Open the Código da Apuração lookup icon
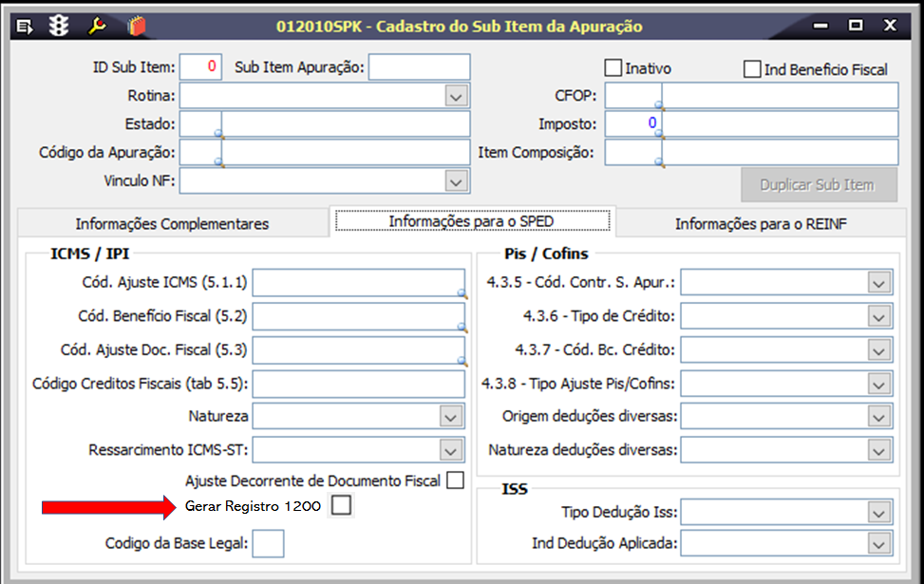 pos(218,162)
